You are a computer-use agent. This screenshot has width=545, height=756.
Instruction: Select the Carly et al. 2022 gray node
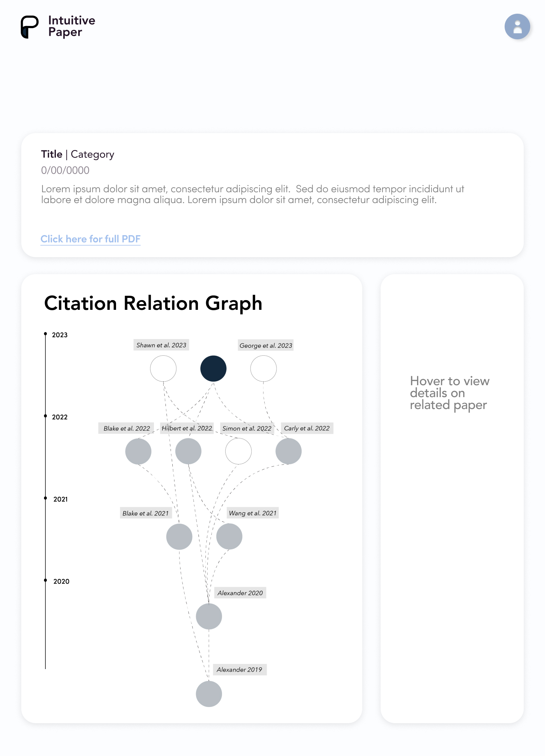click(288, 451)
